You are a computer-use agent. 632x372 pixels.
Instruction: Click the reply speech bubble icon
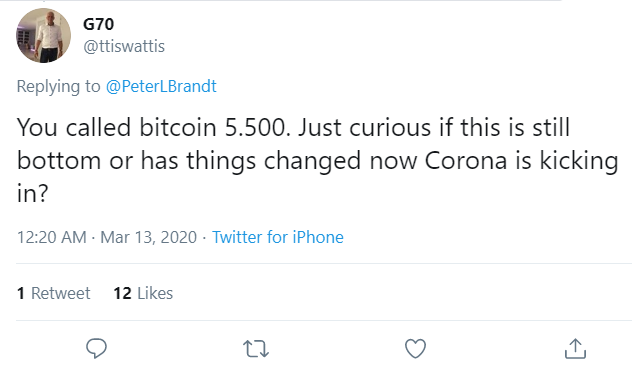tap(96, 348)
